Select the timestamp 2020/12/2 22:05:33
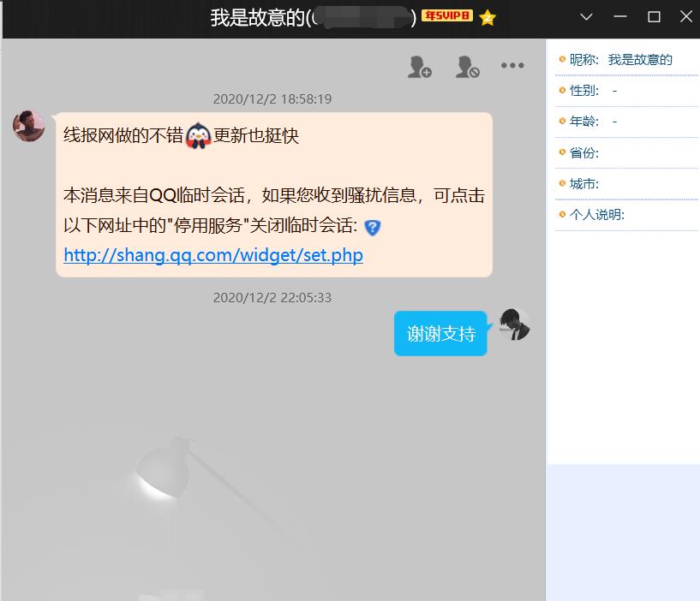Viewport: 700px width, 601px height. (272, 298)
